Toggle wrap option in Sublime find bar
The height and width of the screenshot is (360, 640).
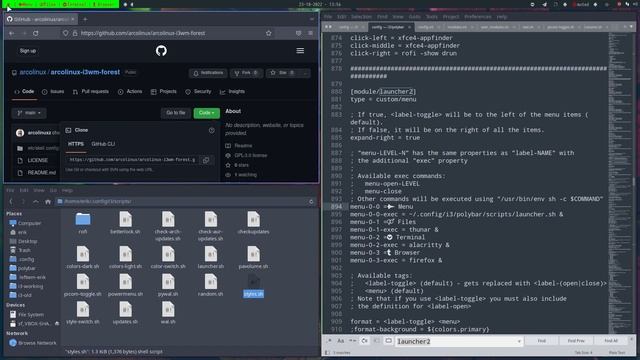pyautogui.click(x=364, y=341)
